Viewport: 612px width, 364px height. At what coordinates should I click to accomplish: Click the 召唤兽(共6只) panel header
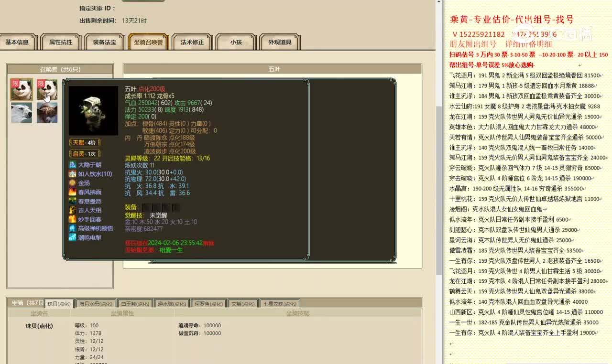pyautogui.click(x=60, y=69)
